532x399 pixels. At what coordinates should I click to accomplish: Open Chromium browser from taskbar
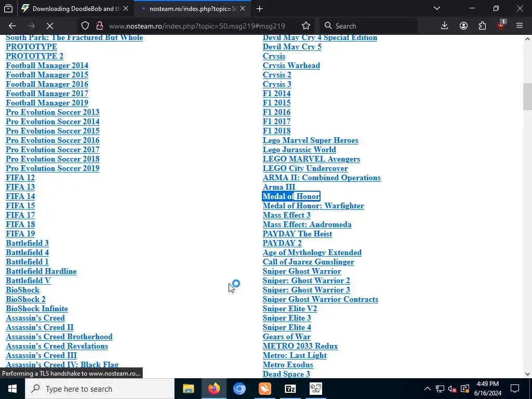239,389
